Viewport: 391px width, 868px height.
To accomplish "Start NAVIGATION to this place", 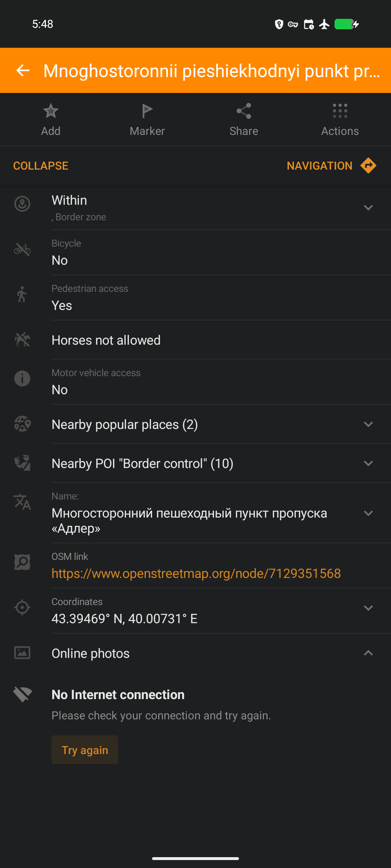I will 319,166.
